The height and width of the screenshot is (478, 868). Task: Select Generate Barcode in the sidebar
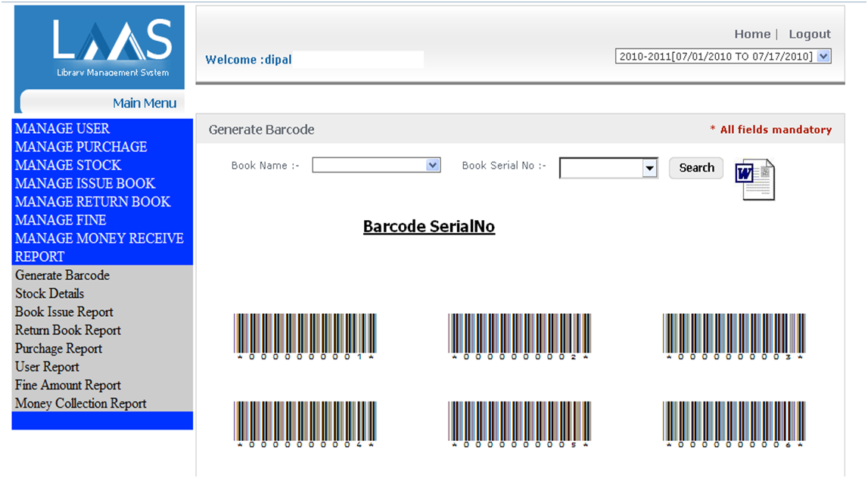(x=62, y=275)
